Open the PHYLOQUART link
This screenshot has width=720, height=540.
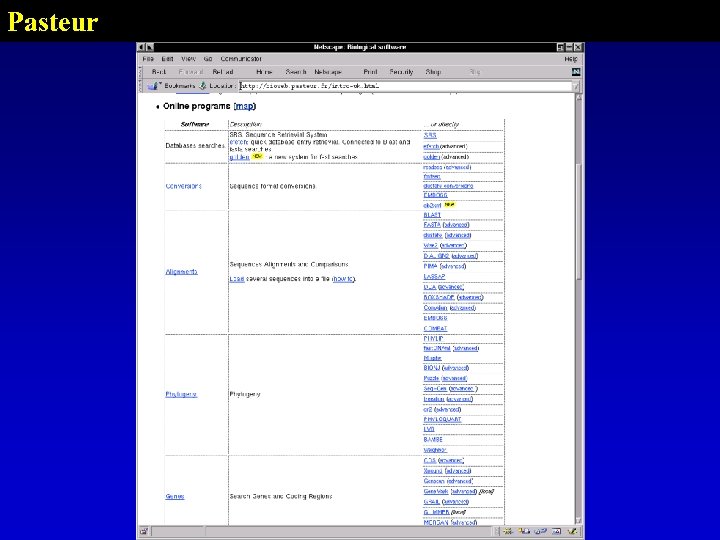click(x=442, y=419)
